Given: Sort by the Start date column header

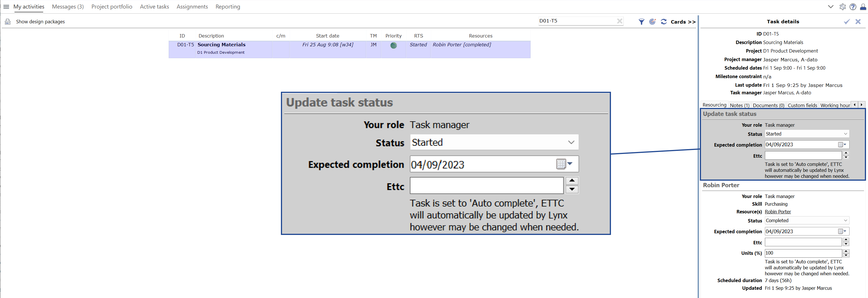Looking at the screenshot, I should [x=327, y=36].
